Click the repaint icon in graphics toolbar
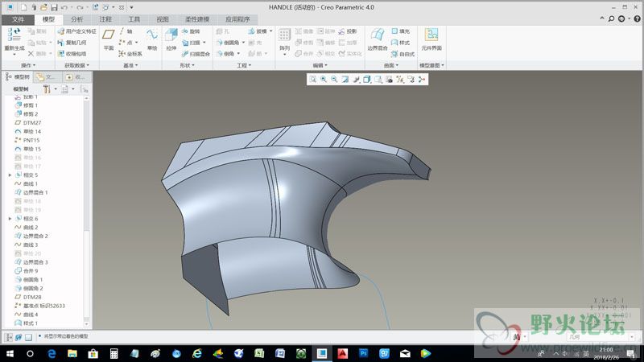The height and width of the screenshot is (362, 644). click(345, 79)
